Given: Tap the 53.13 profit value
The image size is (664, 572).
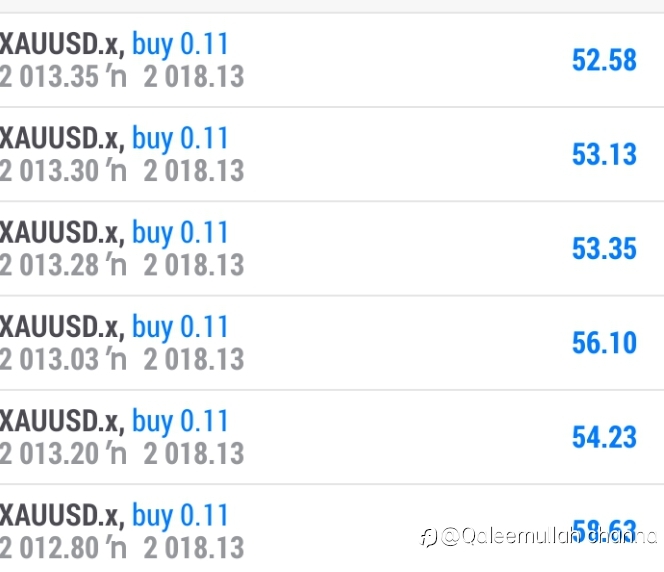Looking at the screenshot, I should [x=604, y=154].
